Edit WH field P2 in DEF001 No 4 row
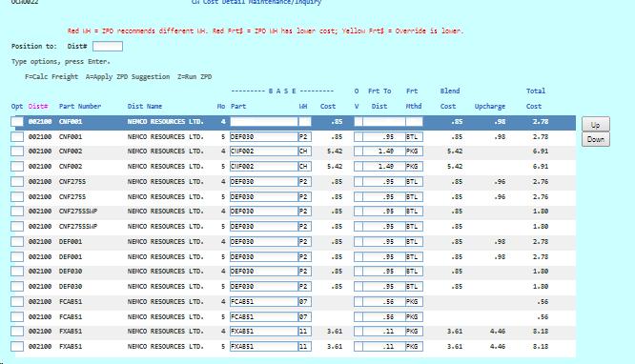 304,242
